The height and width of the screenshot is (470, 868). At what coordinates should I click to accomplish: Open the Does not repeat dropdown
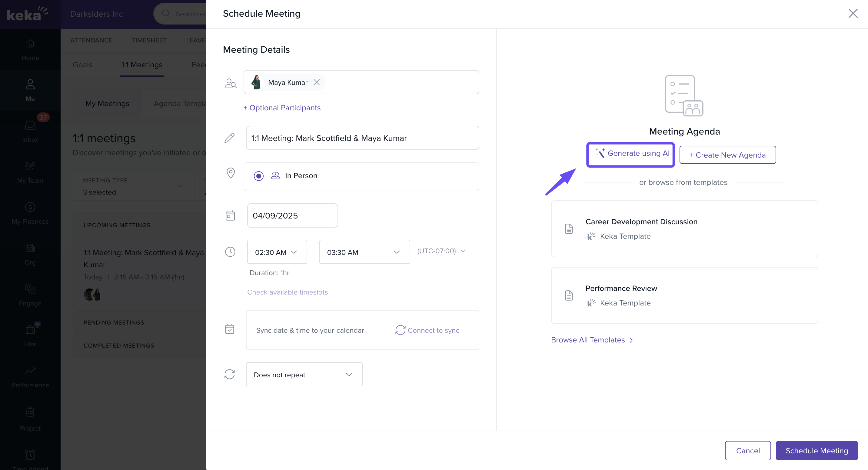[x=304, y=375]
